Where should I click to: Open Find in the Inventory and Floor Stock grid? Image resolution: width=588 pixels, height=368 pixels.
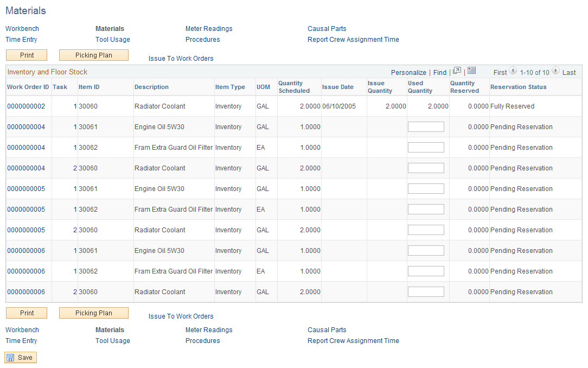(x=439, y=72)
